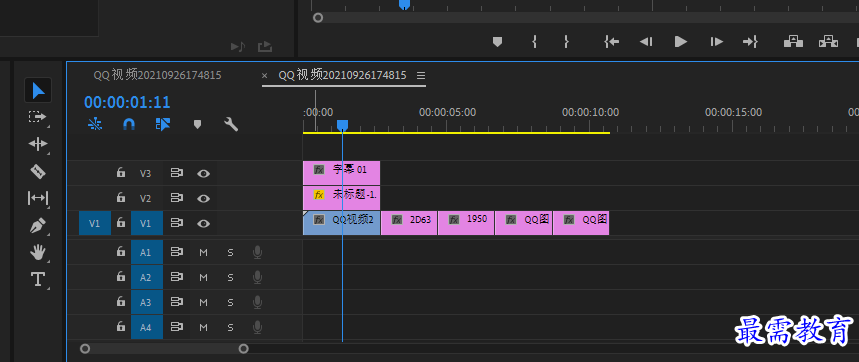Play the program monitor
Image resolution: width=859 pixels, height=362 pixels.
click(x=680, y=42)
